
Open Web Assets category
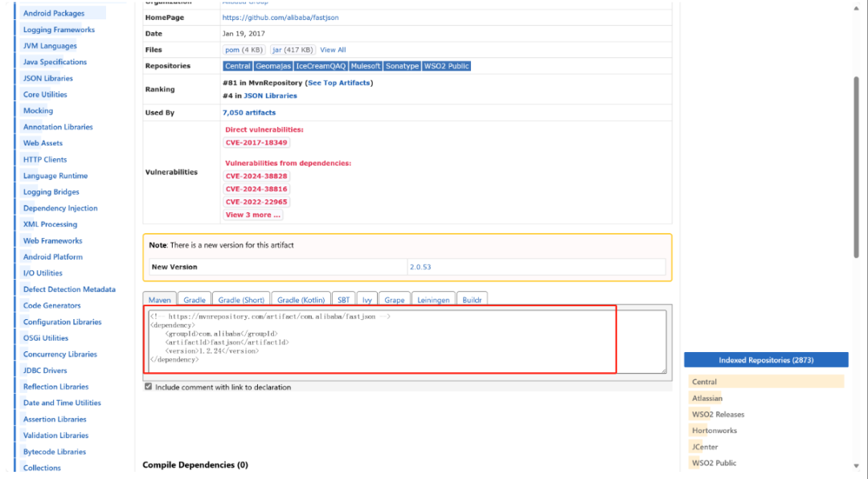pos(43,143)
